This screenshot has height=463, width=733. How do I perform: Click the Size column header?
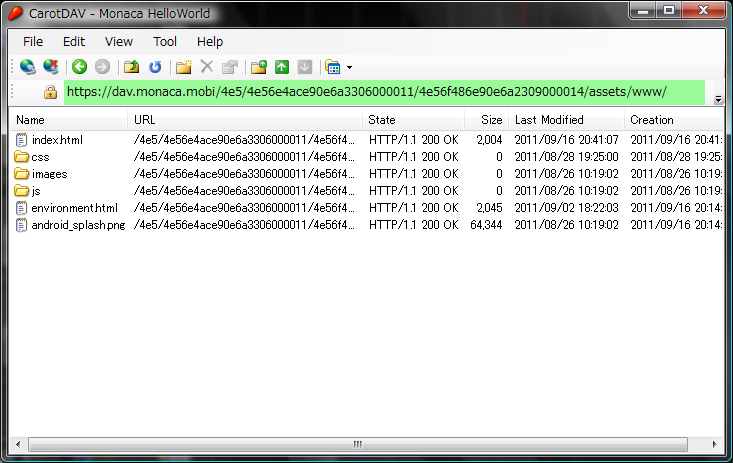pyautogui.click(x=485, y=120)
